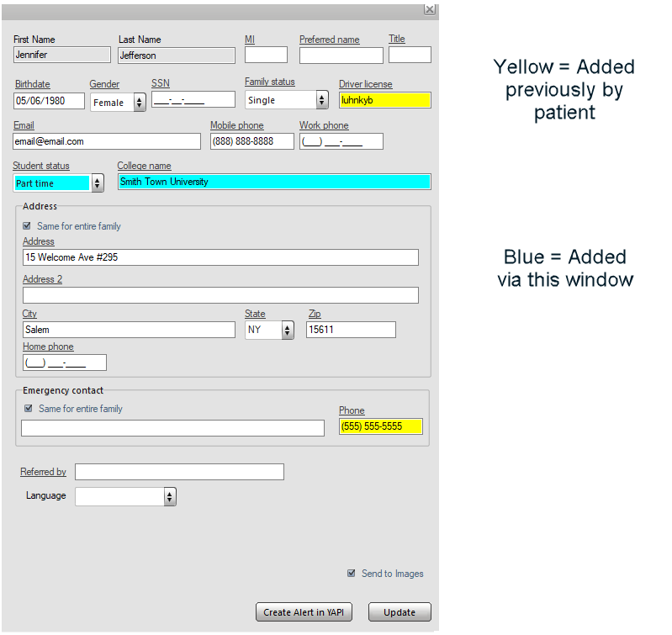Click the Title input field
Screen dimensions: 672x635
(x=410, y=55)
